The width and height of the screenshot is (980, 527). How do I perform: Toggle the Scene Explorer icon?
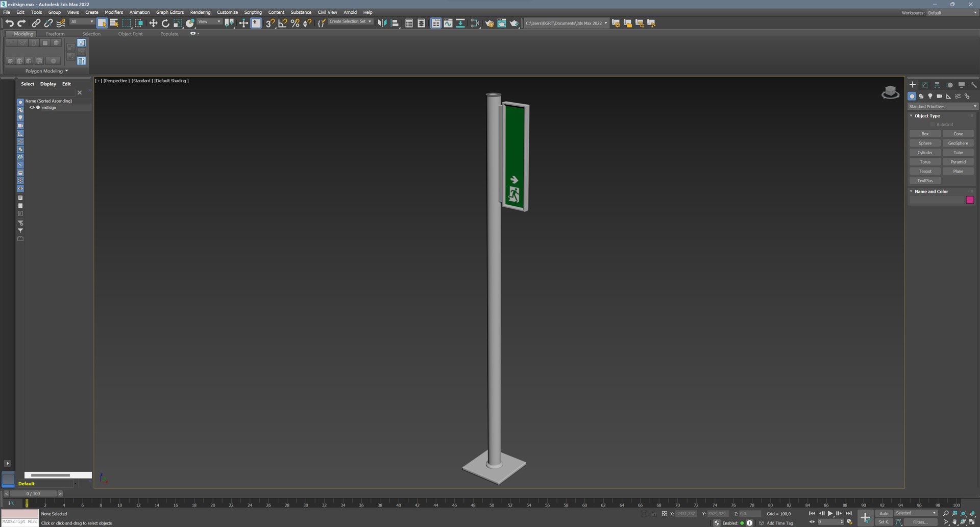pyautogui.click(x=409, y=23)
